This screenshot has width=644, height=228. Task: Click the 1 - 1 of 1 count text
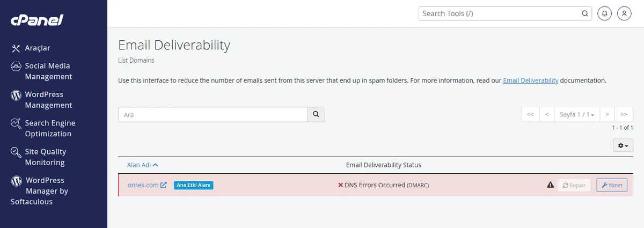point(623,128)
